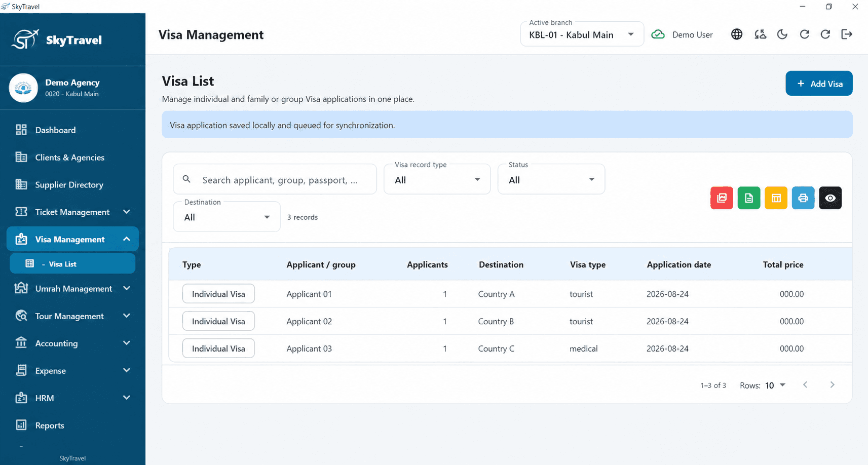This screenshot has width=868, height=465.
Task: Click the cloud sync status icon
Action: pyautogui.click(x=658, y=34)
